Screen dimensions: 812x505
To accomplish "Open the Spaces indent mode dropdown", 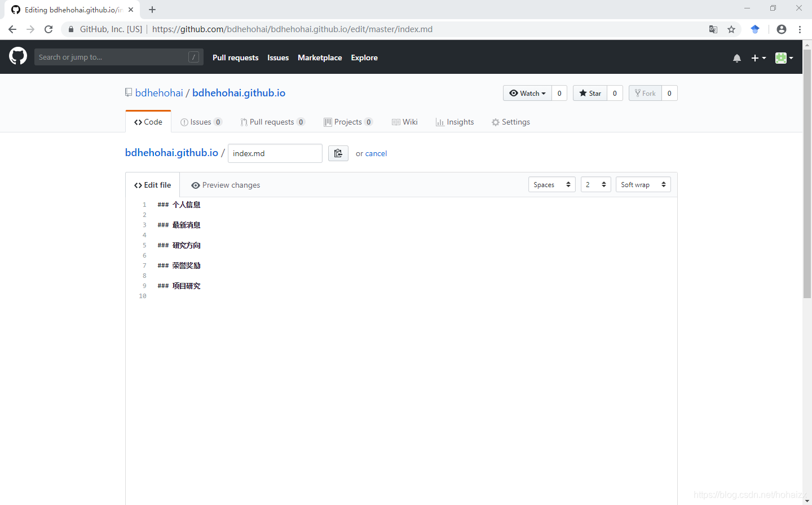I will click(x=552, y=184).
